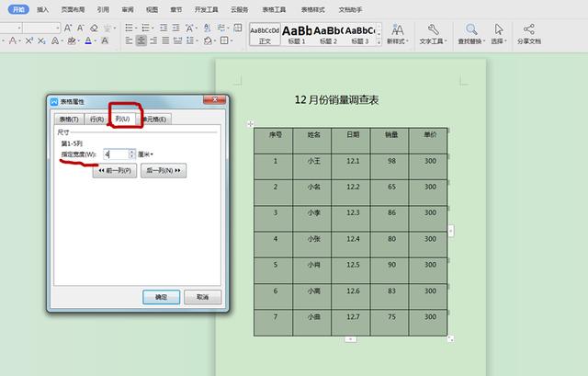This screenshot has height=376, width=588.
Task: Select the 表格(T) tab in dialog
Action: click(x=69, y=119)
